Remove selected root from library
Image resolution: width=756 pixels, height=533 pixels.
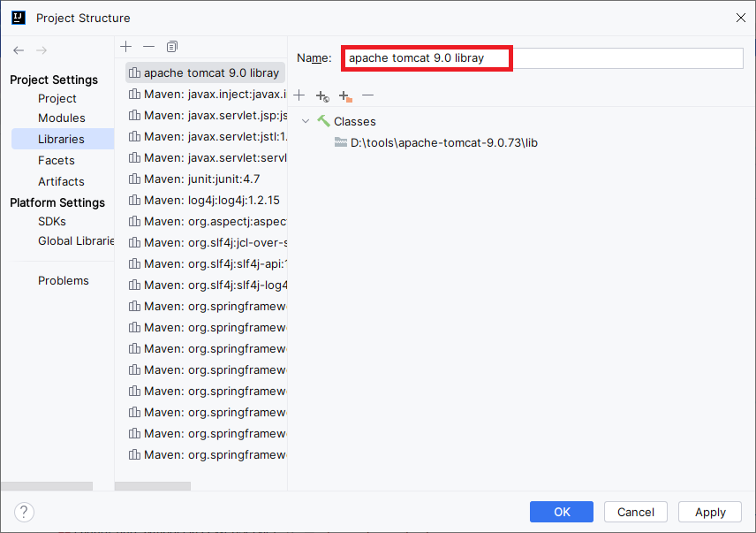368,95
